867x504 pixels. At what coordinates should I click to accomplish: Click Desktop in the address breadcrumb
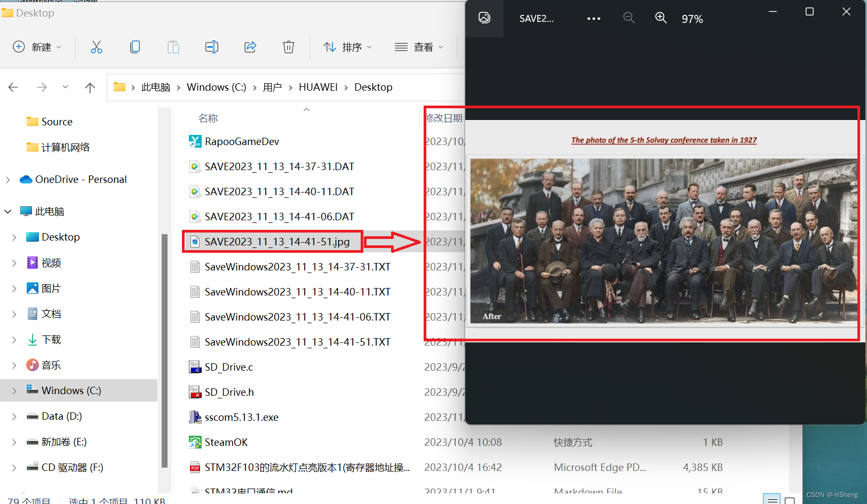(x=373, y=87)
